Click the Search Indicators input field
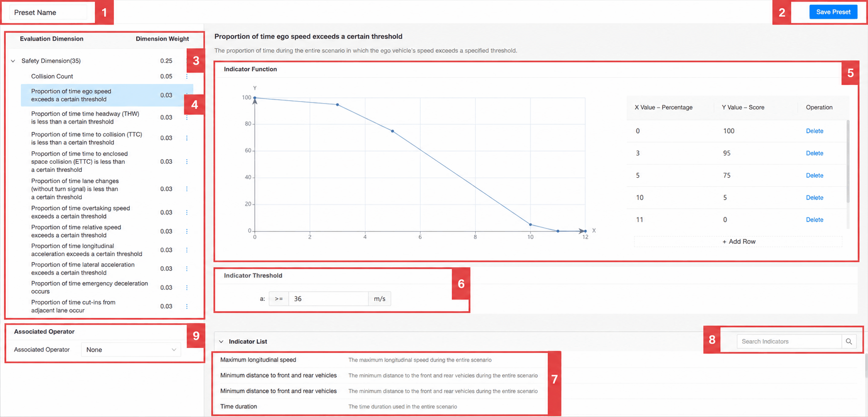The height and width of the screenshot is (417, 868). (789, 342)
